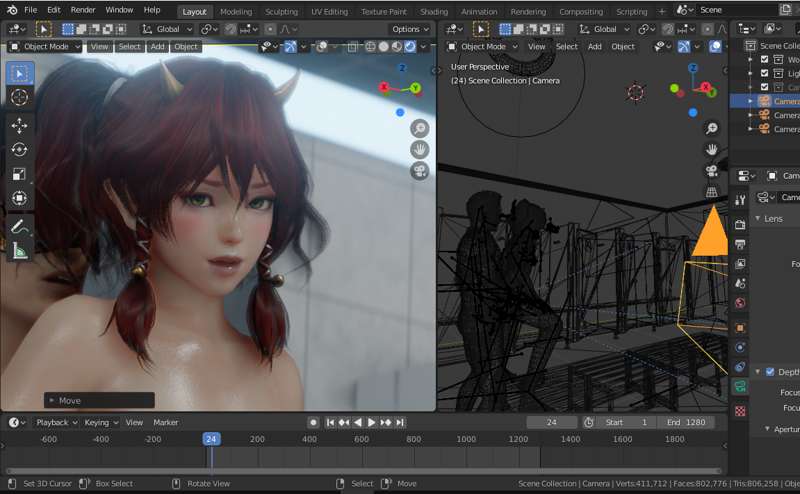
Task: Open the View Layer properties tab
Action: pyautogui.click(x=740, y=263)
